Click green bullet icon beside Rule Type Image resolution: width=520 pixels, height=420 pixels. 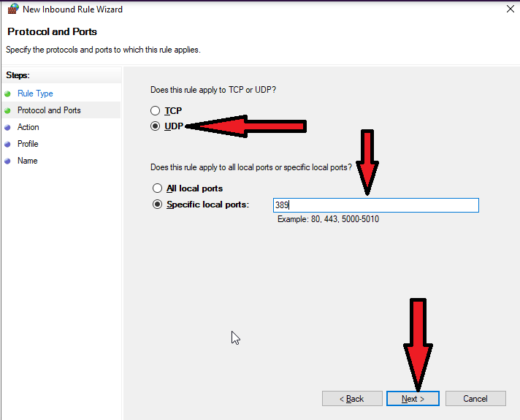click(8, 93)
